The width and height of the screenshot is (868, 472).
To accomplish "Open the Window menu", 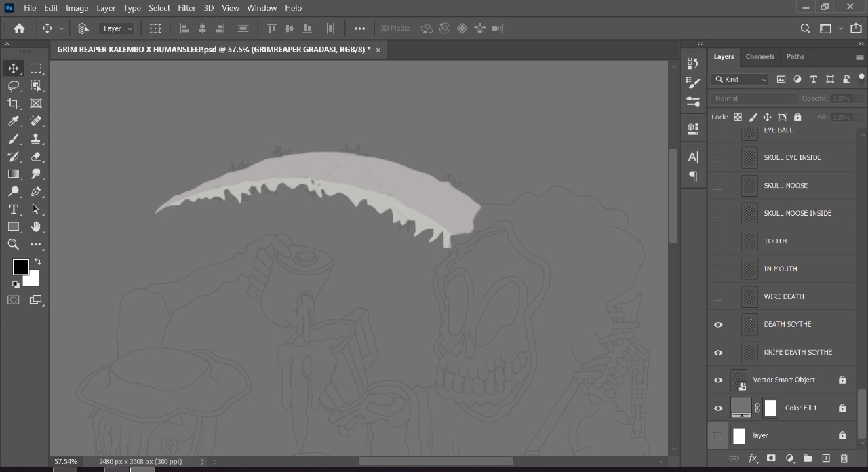I will (262, 8).
